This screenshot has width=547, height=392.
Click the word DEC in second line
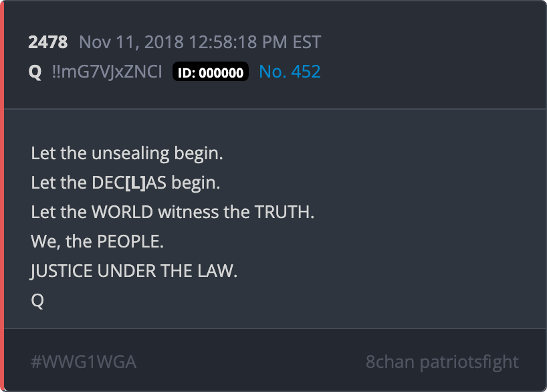pyautogui.click(x=108, y=183)
